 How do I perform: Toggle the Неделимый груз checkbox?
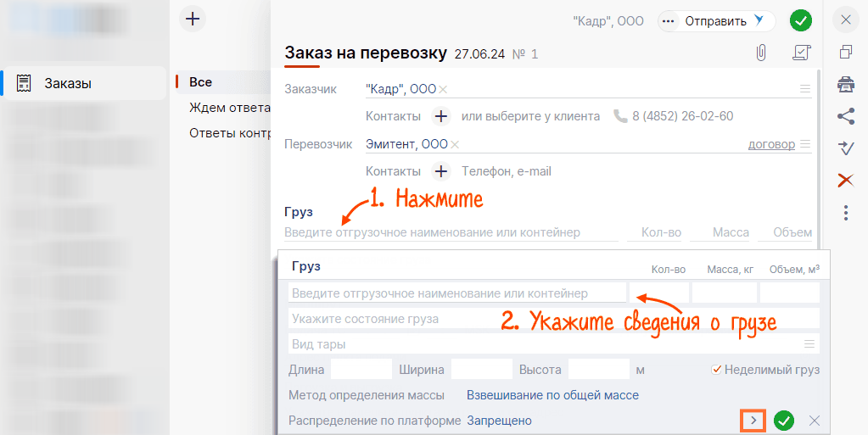click(x=716, y=369)
